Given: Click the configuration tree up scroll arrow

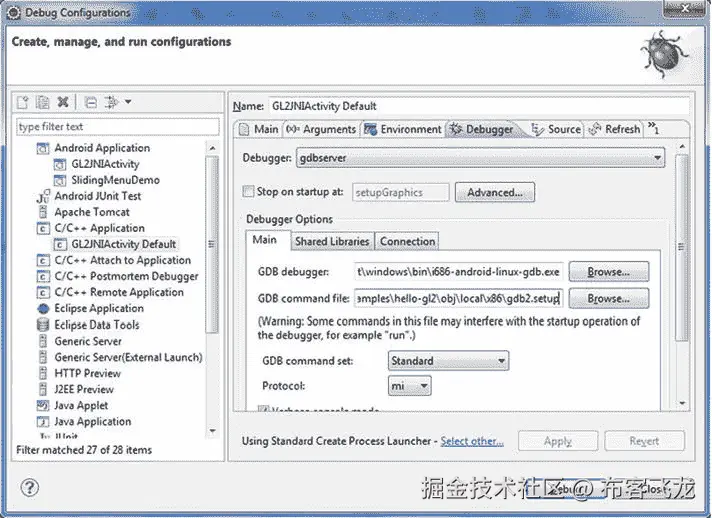Looking at the screenshot, I should [212, 148].
